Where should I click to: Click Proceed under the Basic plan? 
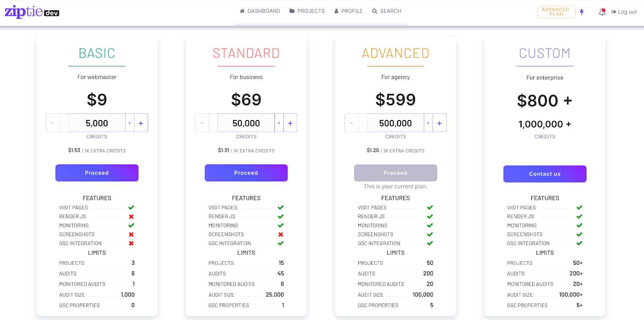point(97,173)
